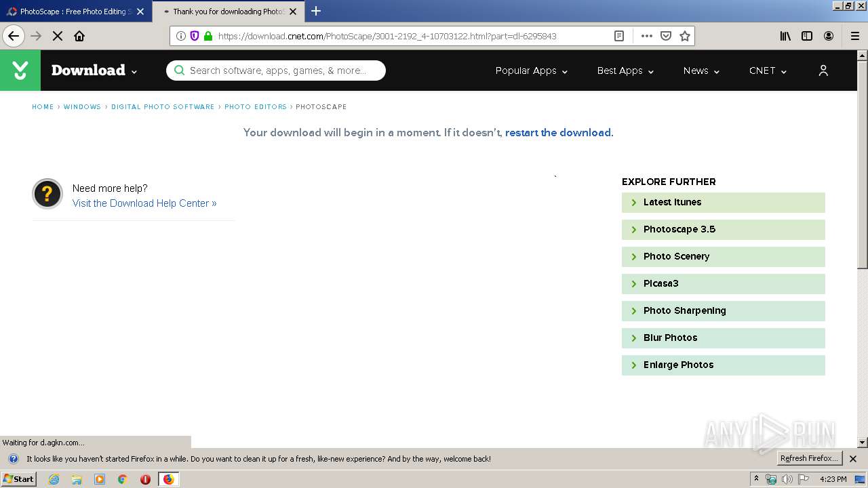Viewport: 868px width, 488px height.
Task: Dismiss the Firefox refresh notification bar
Action: (x=853, y=459)
